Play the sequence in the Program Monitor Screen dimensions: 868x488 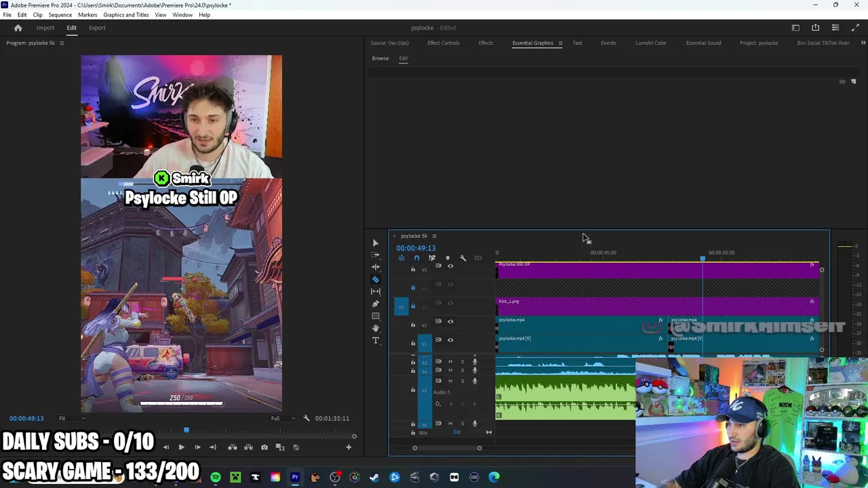tap(181, 447)
